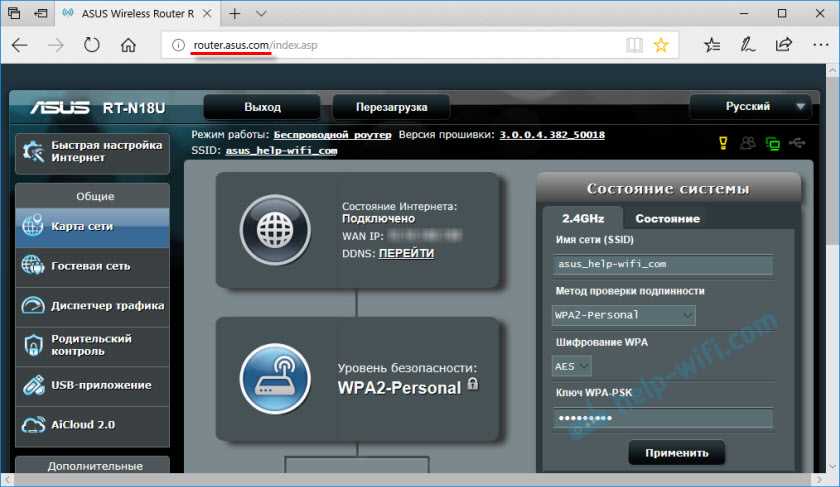Image resolution: width=840 pixels, height=487 pixels.
Task: Add page to favorites star icon
Action: tap(661, 45)
